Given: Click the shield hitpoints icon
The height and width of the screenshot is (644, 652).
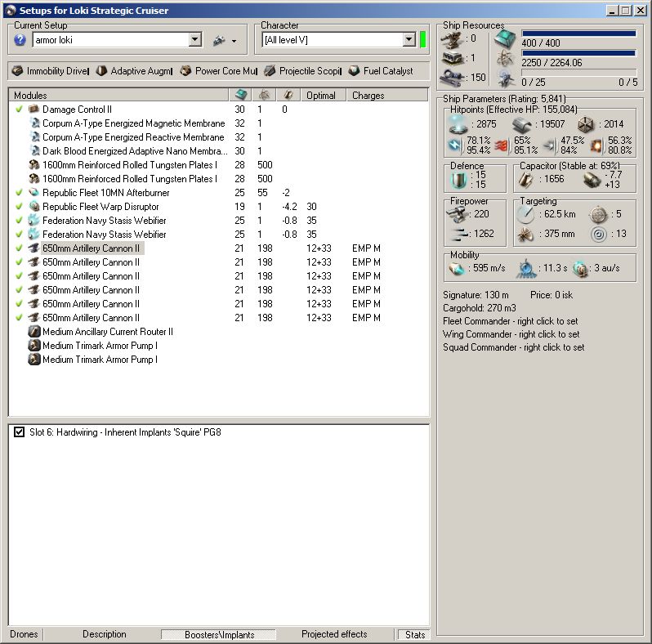Looking at the screenshot, I should click(x=458, y=124).
